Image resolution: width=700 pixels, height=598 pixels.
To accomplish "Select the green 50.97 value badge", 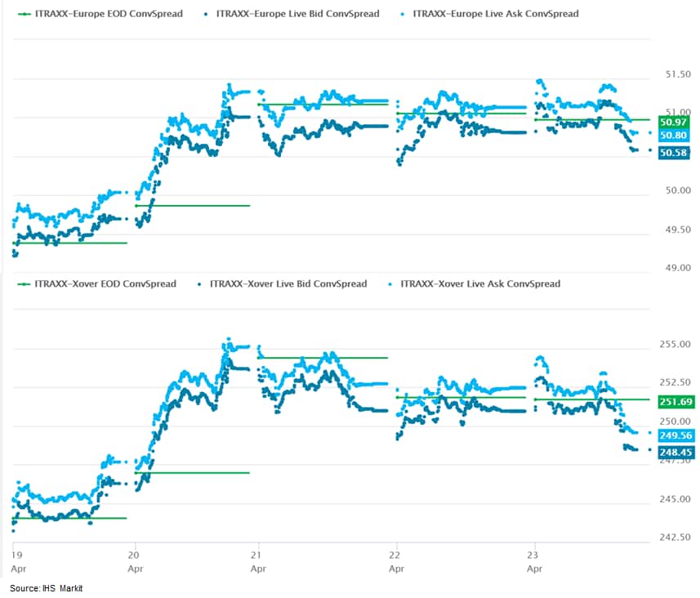I will coord(675,121).
